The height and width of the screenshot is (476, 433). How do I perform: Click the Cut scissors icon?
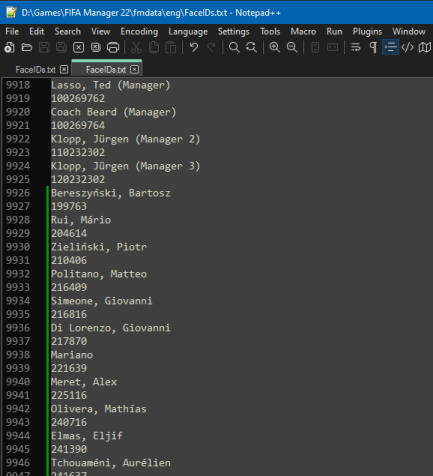pyautogui.click(x=136, y=48)
